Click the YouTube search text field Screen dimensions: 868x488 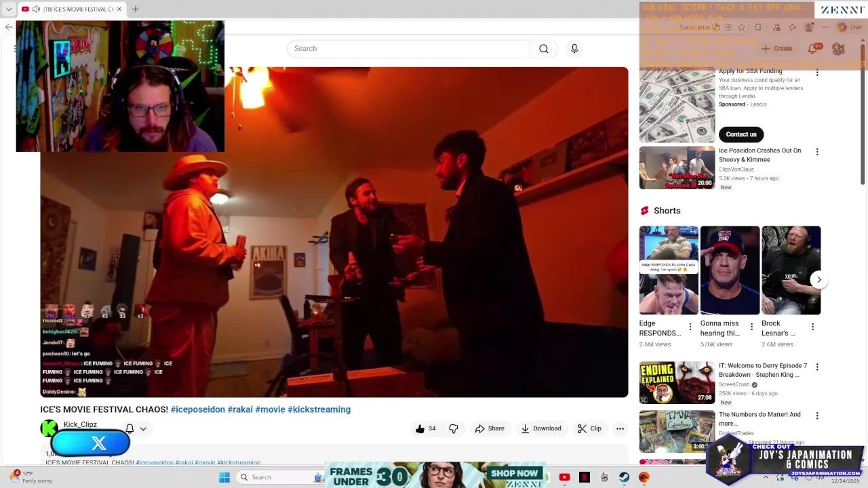click(x=409, y=49)
